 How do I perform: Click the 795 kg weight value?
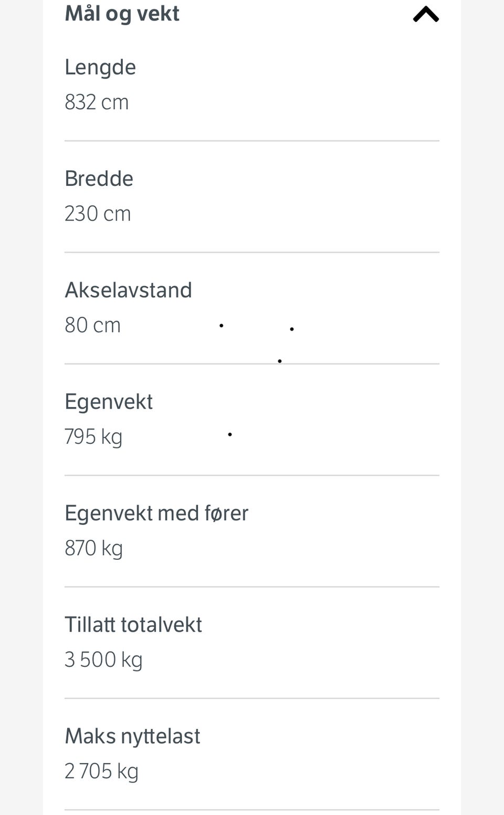pos(93,436)
